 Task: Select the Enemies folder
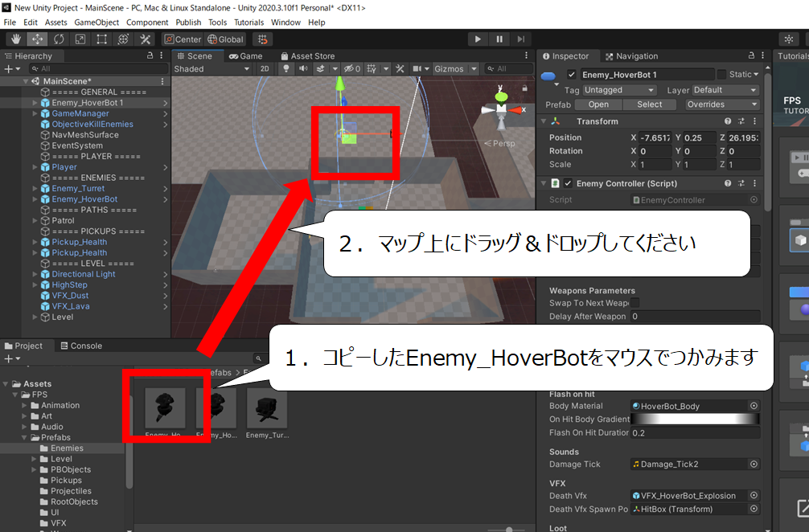pyautogui.click(x=67, y=448)
